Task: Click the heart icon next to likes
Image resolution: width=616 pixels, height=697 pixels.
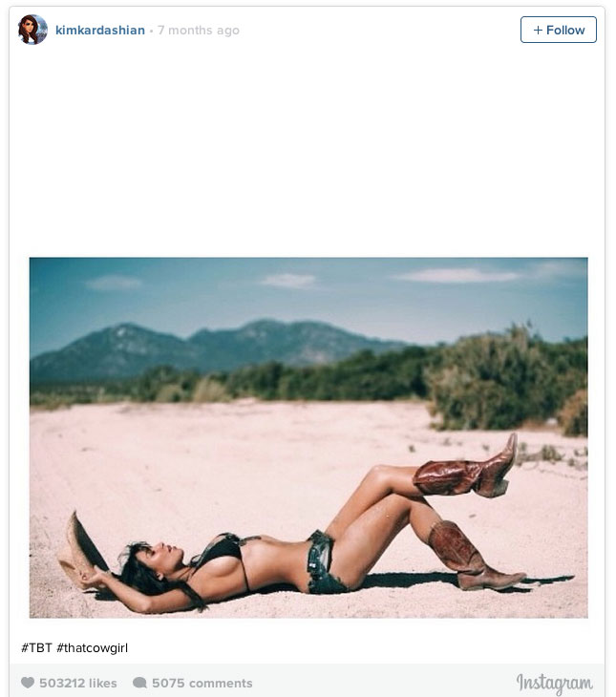Action: (x=28, y=683)
